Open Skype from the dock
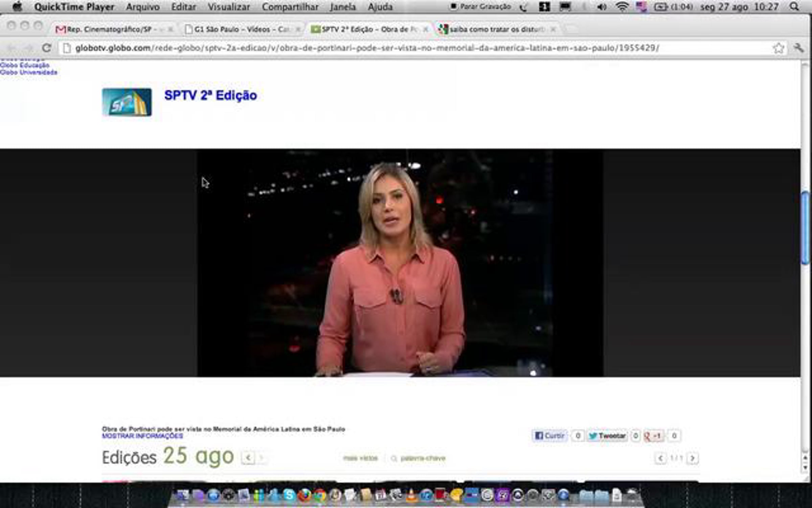The width and height of the screenshot is (812, 508). tap(289, 495)
